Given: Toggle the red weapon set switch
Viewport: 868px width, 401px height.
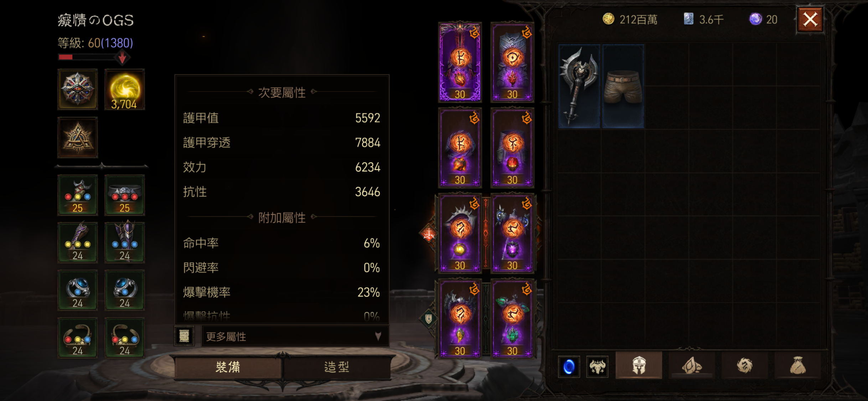Looking at the screenshot, I should pos(429,234).
